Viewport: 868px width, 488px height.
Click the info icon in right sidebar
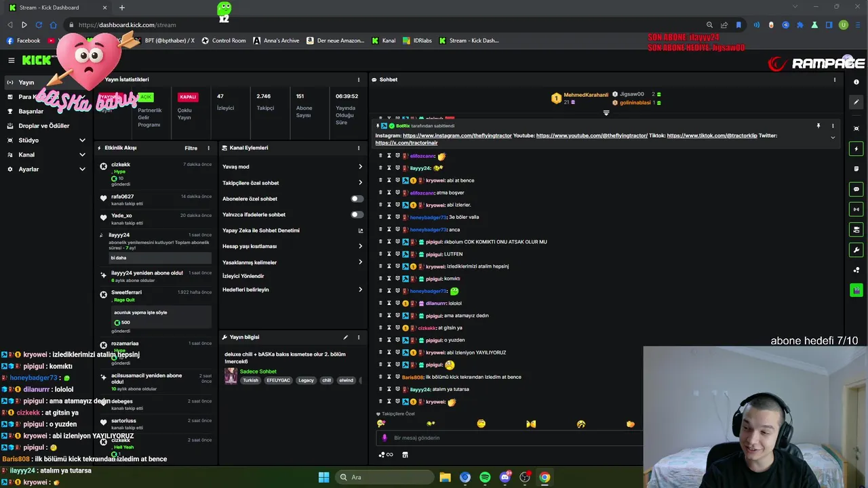pyautogui.click(x=856, y=82)
